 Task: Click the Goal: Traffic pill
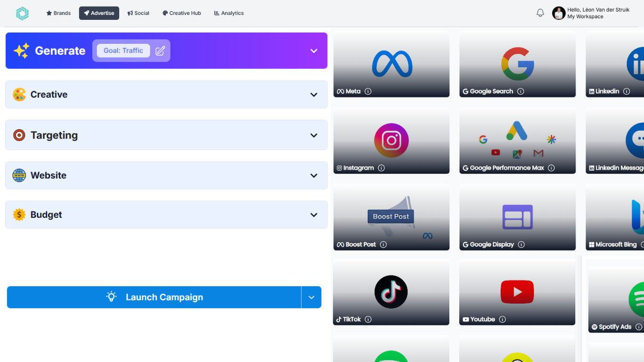click(124, 51)
